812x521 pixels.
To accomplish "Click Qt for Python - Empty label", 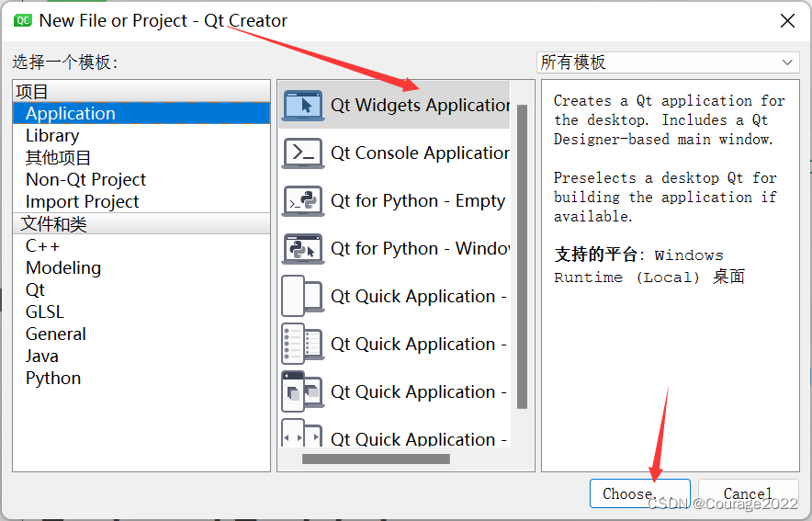I will [x=418, y=201].
